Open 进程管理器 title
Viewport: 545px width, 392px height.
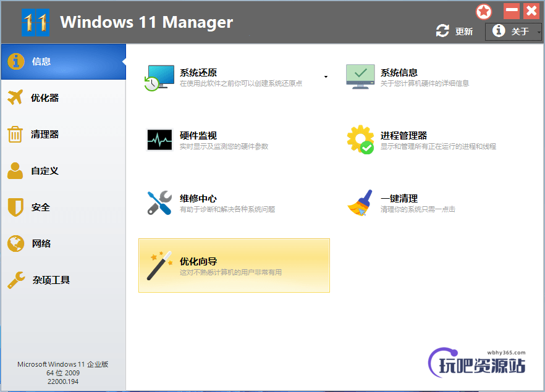pos(403,135)
